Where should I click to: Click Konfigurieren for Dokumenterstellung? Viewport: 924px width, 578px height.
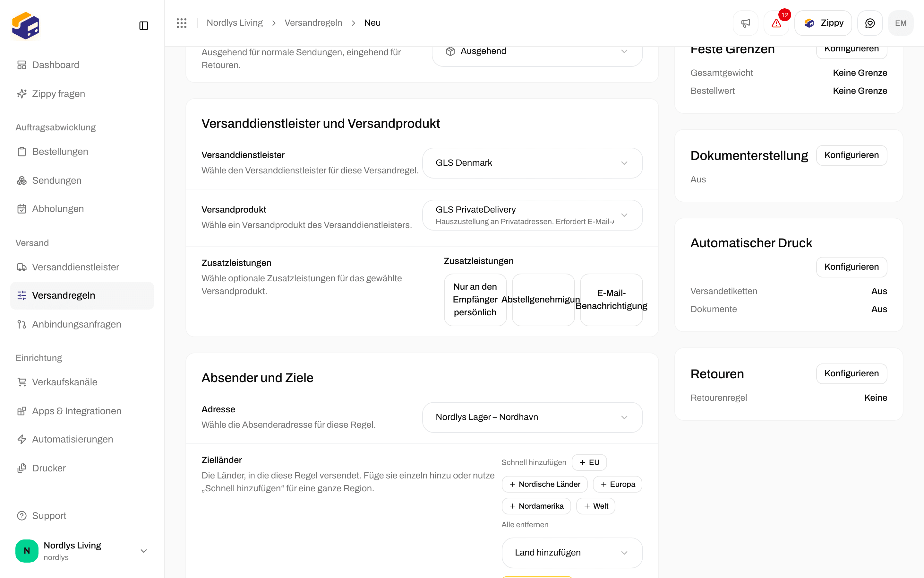[851, 155]
